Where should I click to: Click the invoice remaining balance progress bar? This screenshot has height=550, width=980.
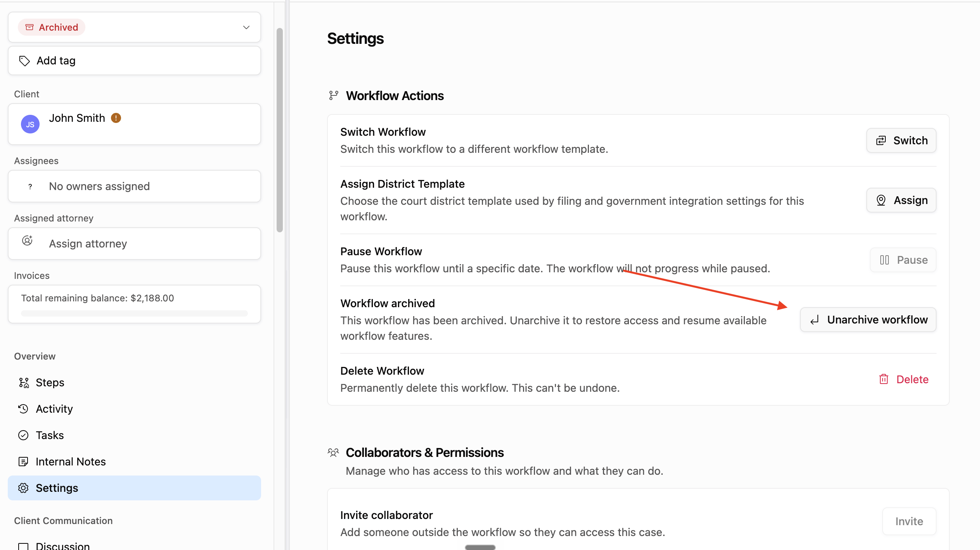[134, 313]
